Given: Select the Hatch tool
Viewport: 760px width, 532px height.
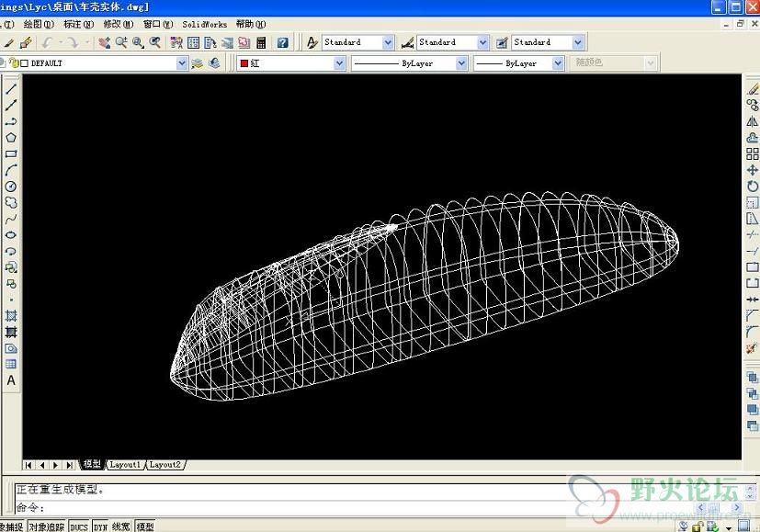Looking at the screenshot, I should (x=11, y=316).
